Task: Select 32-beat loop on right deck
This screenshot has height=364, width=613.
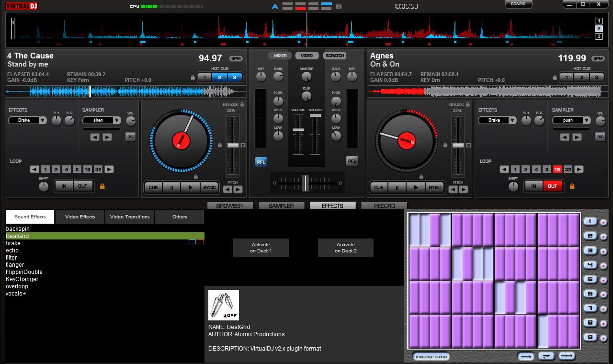Action: coord(568,169)
